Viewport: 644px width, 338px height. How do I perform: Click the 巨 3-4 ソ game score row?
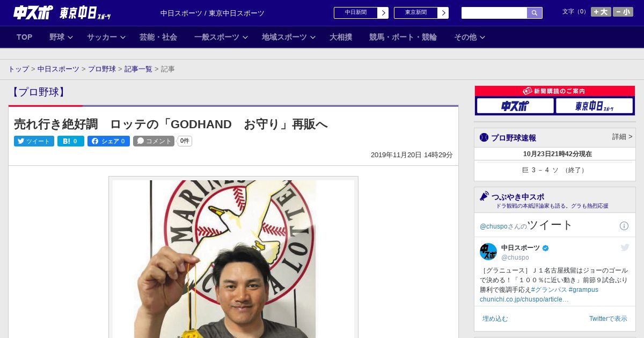(555, 170)
